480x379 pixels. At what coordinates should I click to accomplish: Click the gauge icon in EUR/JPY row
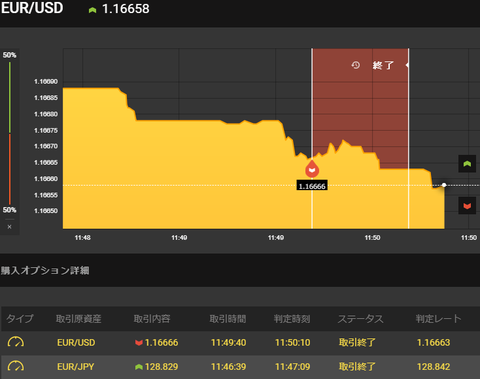(16, 366)
